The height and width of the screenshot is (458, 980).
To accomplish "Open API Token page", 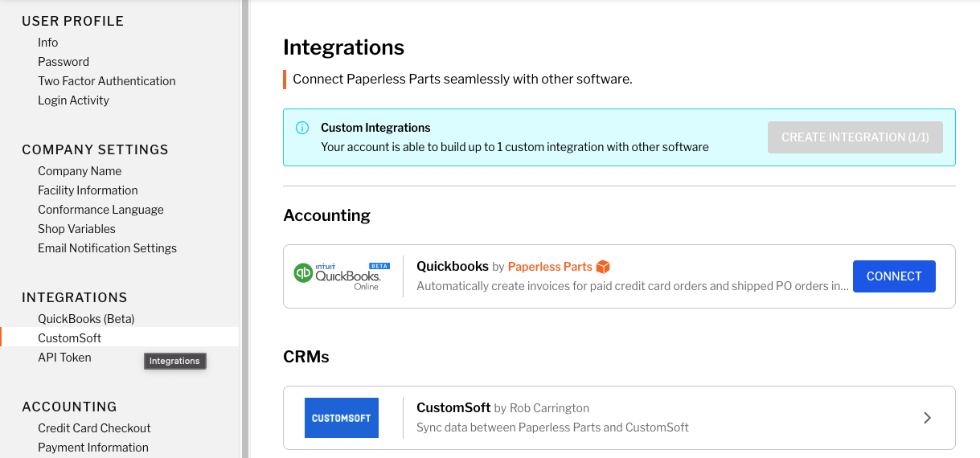I will 64,358.
